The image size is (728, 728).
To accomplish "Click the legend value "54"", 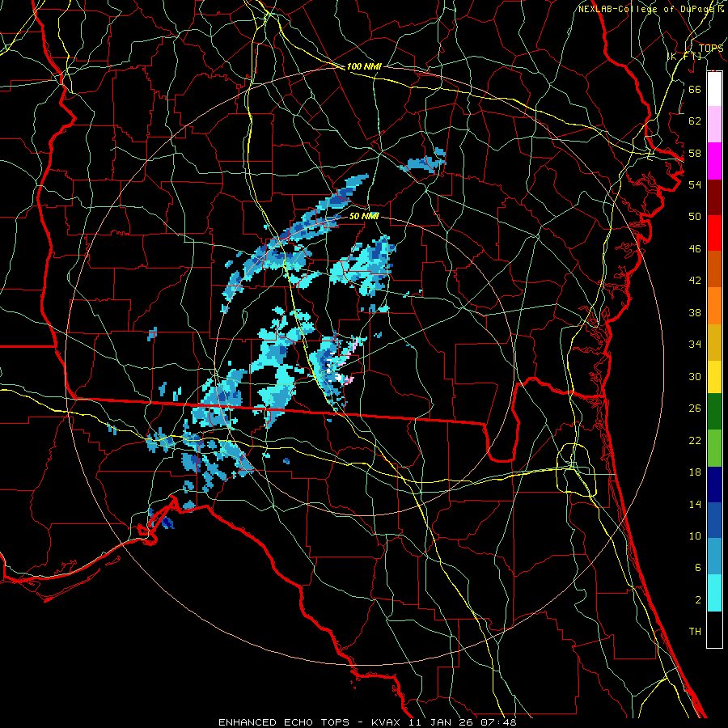I will coord(695,184).
